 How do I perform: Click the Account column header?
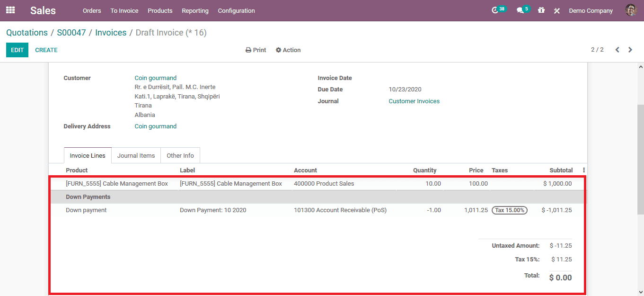[305, 170]
